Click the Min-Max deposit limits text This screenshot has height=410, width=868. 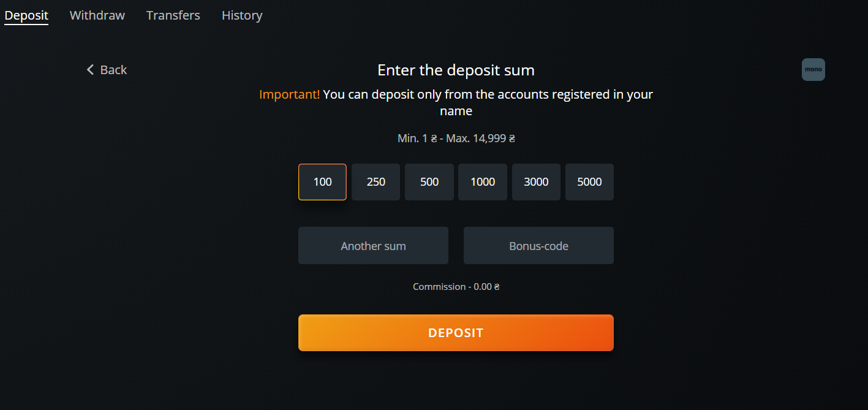[x=456, y=139]
